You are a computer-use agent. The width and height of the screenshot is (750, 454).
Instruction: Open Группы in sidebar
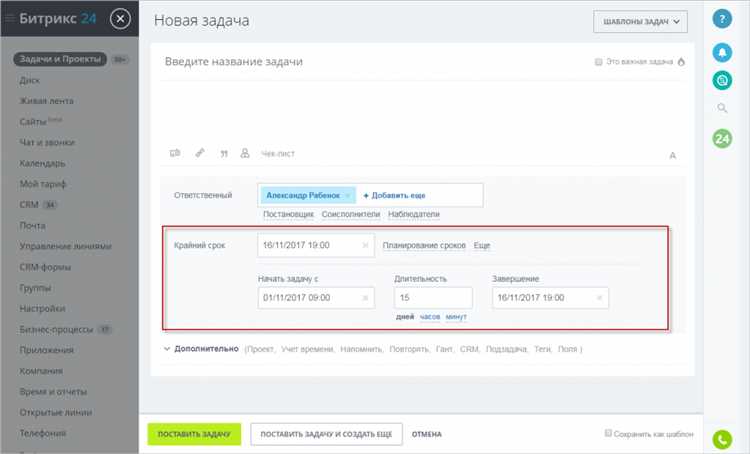[x=35, y=288]
